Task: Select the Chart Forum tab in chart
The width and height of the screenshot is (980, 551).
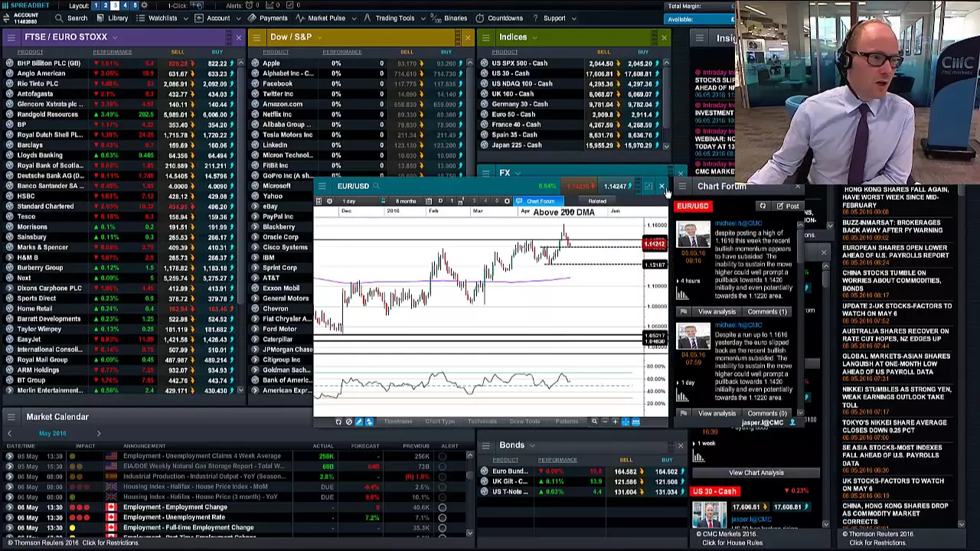Action: pyautogui.click(x=540, y=201)
